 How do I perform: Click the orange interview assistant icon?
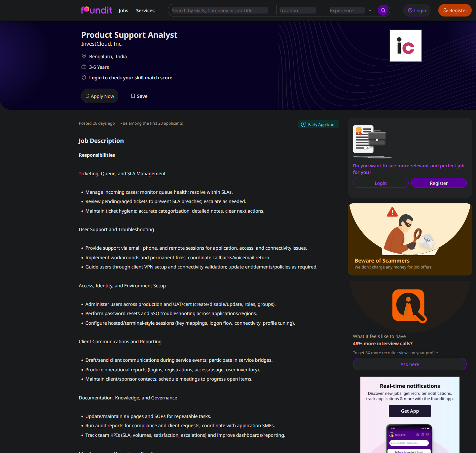click(x=409, y=306)
